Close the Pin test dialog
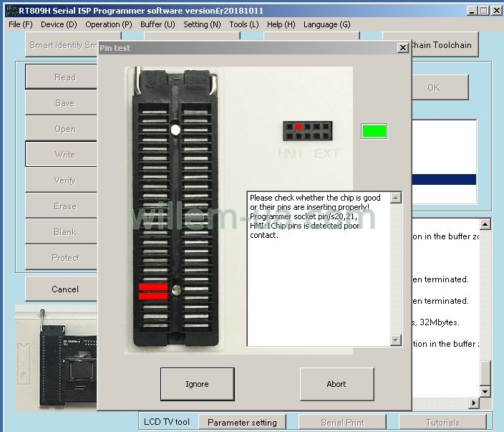 [402, 48]
